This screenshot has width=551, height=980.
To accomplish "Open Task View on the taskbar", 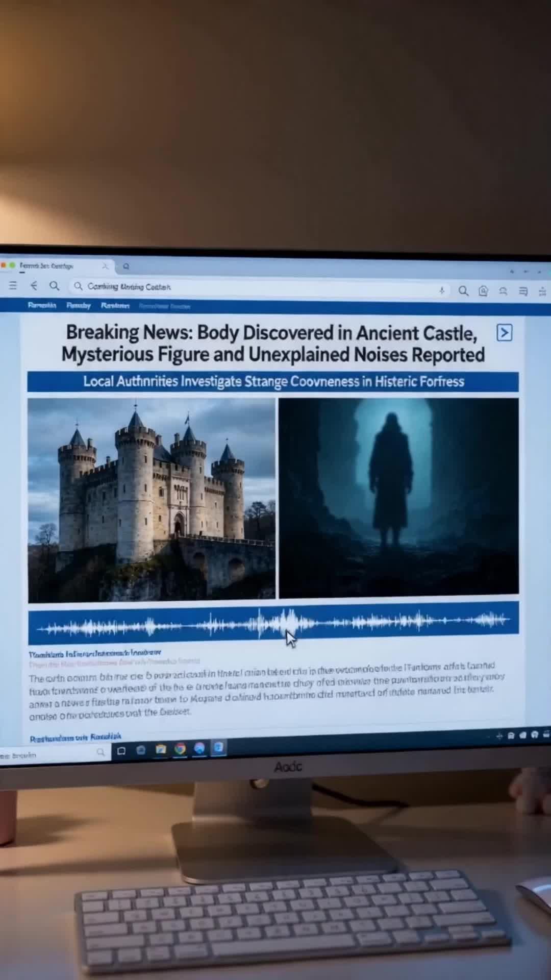I will (121, 751).
